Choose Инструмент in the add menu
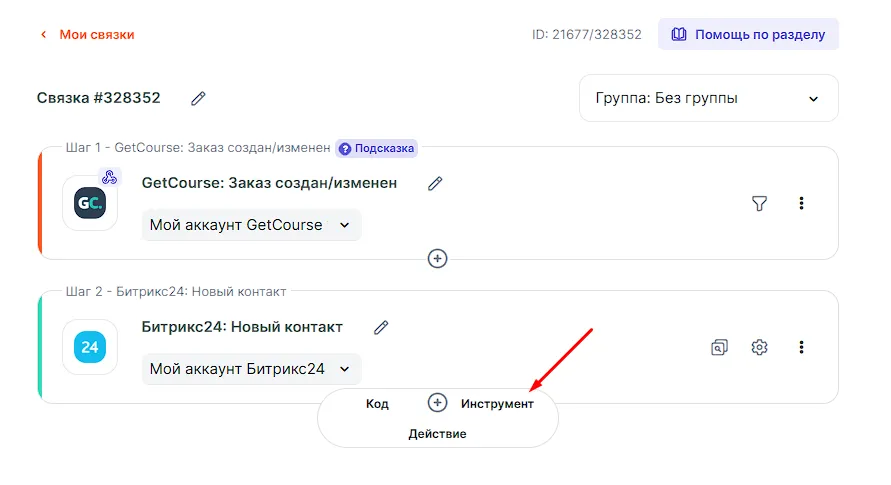Viewport: 891px width, 485px height. (x=497, y=404)
